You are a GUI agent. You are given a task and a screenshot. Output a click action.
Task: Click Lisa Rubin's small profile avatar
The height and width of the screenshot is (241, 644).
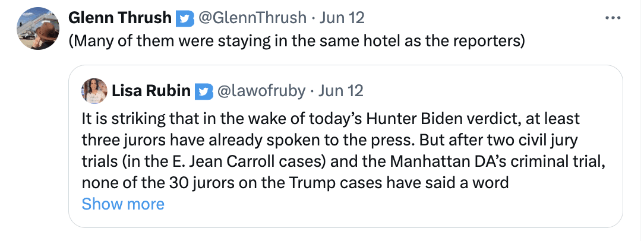click(94, 91)
